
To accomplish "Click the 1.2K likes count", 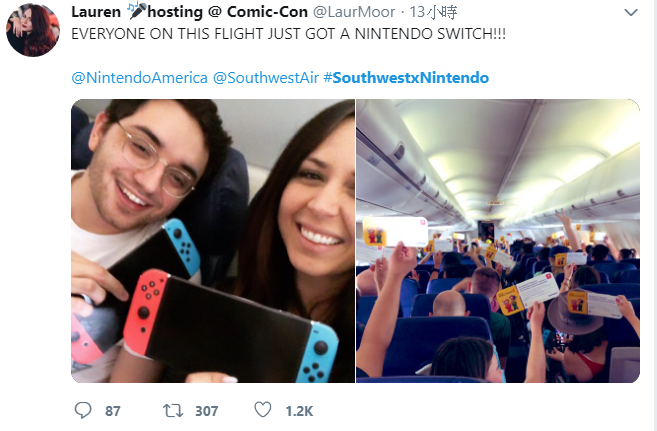I will pyautogui.click(x=299, y=411).
